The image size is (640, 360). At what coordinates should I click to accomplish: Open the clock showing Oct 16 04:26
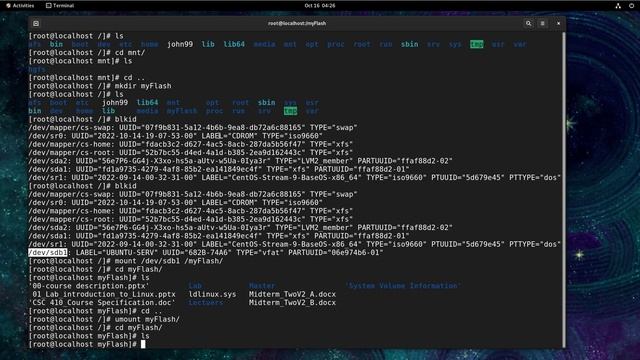click(320, 6)
